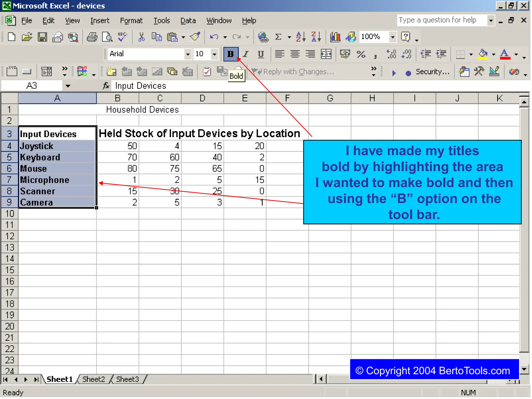
Task: Select the Household Devices title cell
Action: 142,110
